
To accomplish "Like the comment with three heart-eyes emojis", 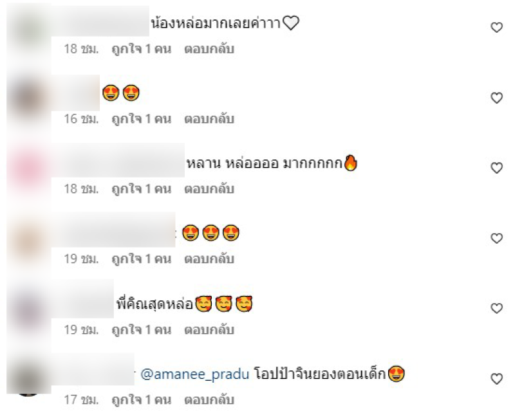I will pos(496,238).
